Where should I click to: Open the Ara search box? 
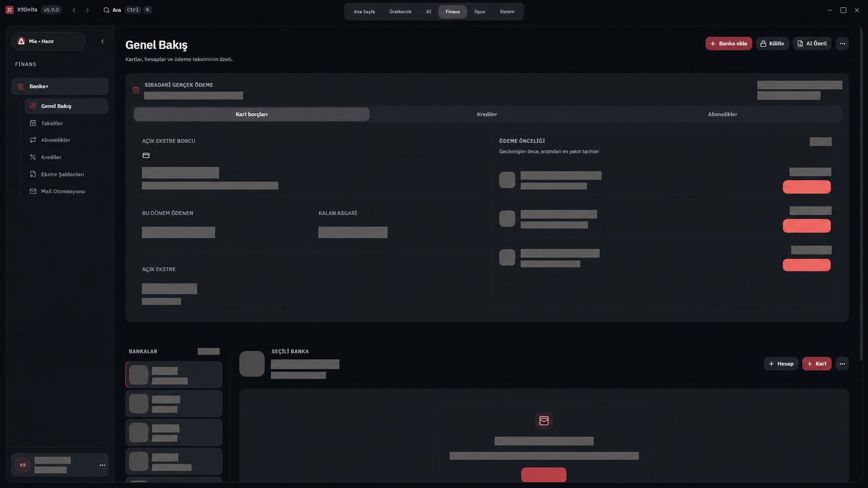pos(127,10)
